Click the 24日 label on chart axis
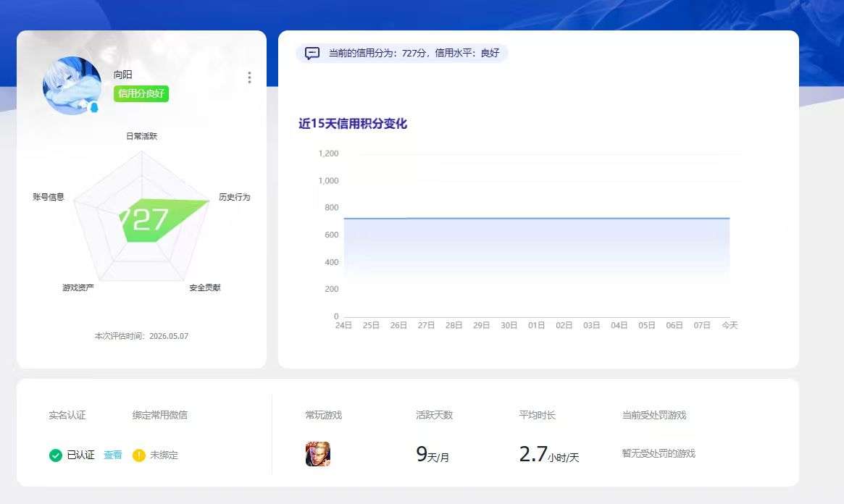This screenshot has width=844, height=504. (x=343, y=325)
